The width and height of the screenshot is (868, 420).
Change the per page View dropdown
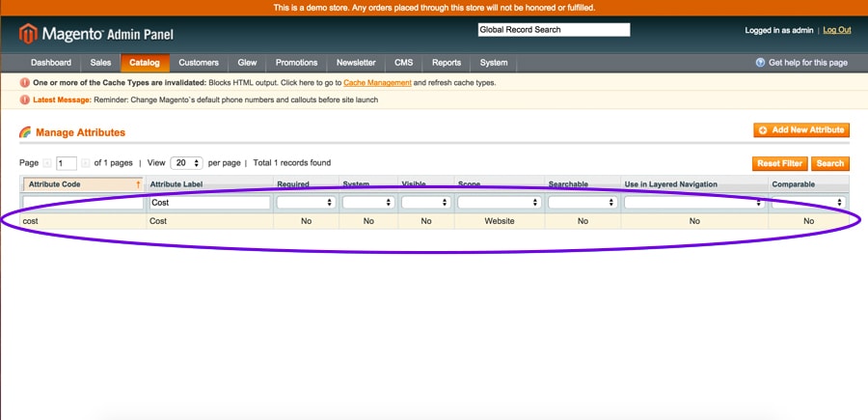tap(186, 163)
